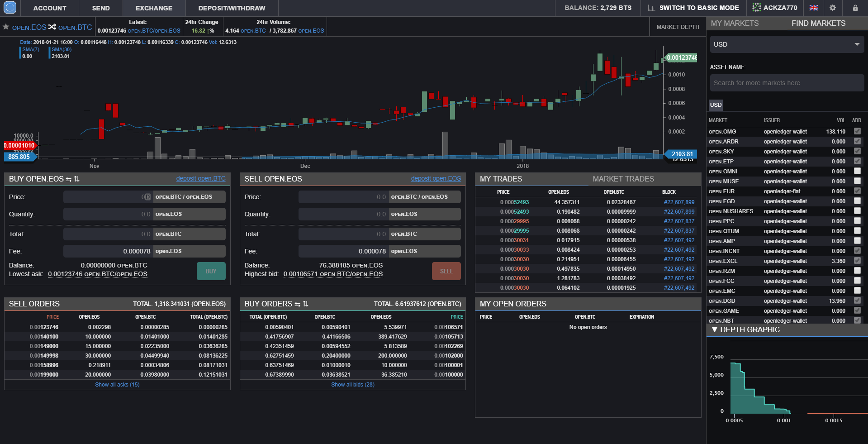Click the icon inside Buy Price field
Viewport: 868px width, 444px height.
(148, 197)
